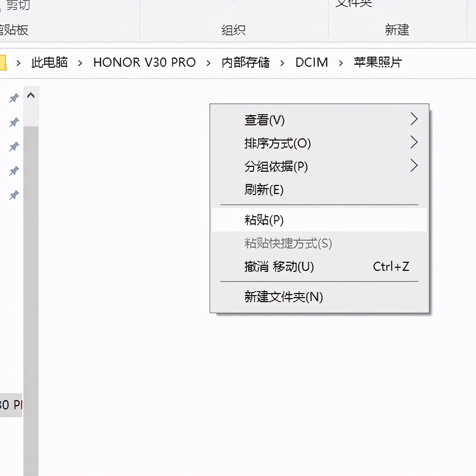Navigate to HONOR V30 PRO breadcrumb
This screenshot has height=476, width=476.
pos(145,63)
